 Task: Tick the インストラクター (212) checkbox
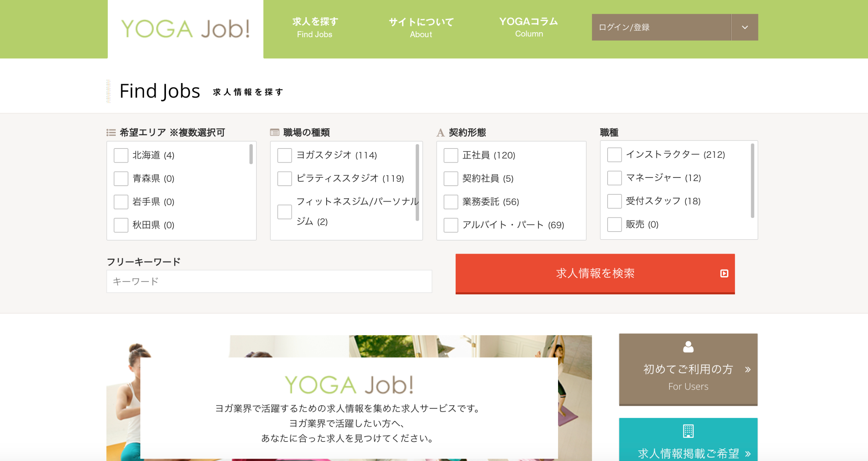coord(614,155)
